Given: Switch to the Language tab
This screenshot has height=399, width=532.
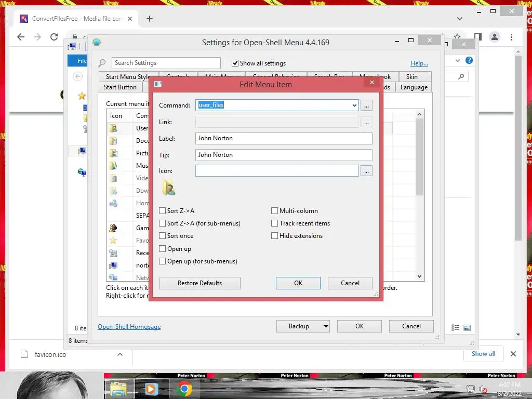Looking at the screenshot, I should [414, 87].
